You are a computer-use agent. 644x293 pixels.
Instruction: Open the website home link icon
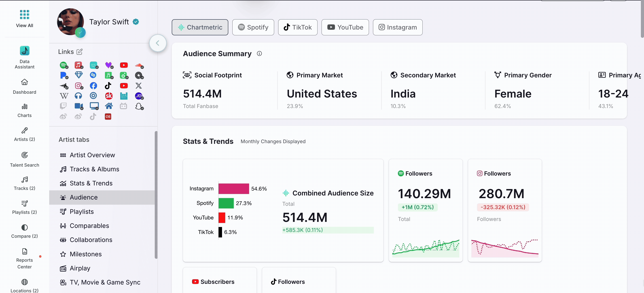tap(108, 106)
